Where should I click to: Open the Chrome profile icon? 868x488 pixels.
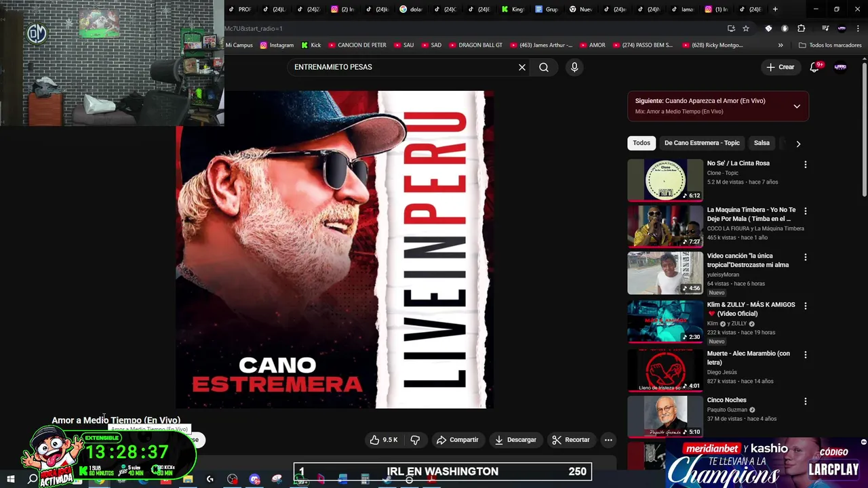click(842, 28)
